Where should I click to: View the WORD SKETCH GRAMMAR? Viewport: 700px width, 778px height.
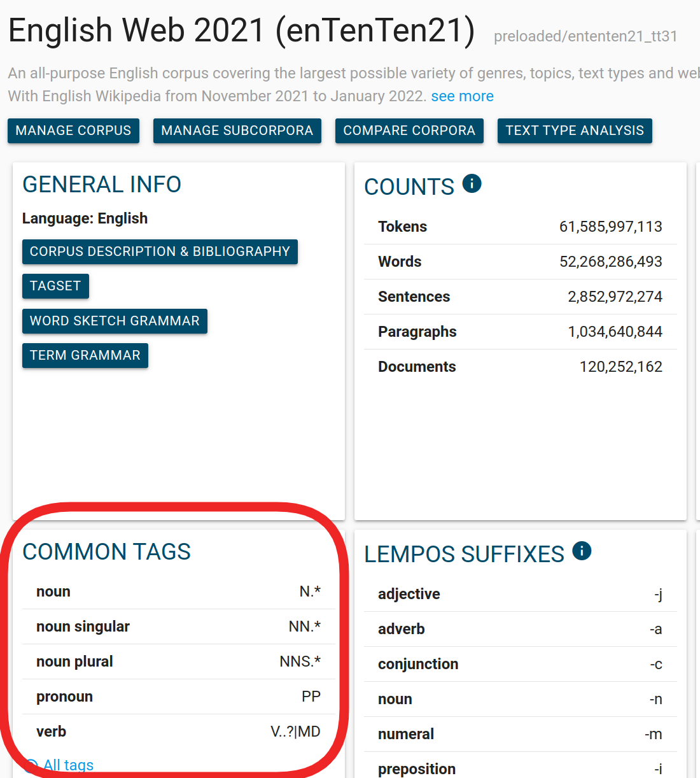click(x=115, y=321)
